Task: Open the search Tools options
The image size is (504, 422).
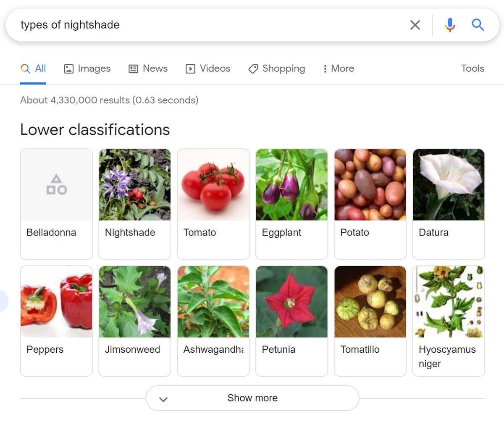Action: (x=472, y=68)
